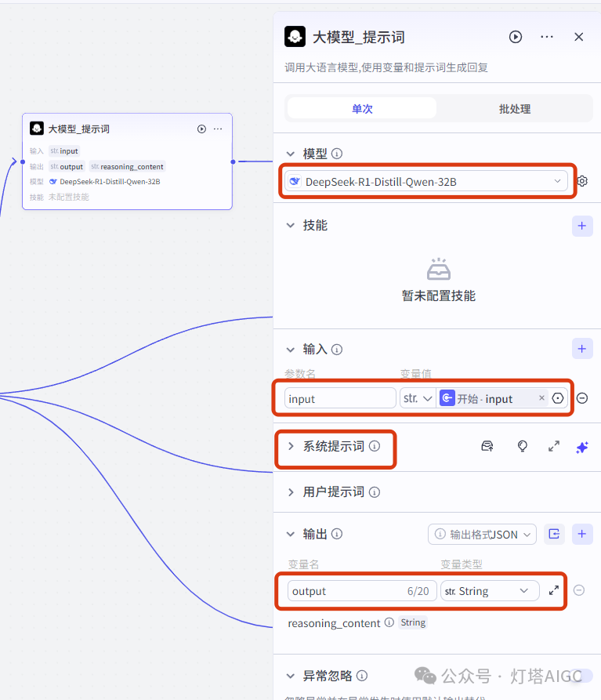The height and width of the screenshot is (700, 601).
Task: Remove the output variable row
Action: click(x=579, y=590)
